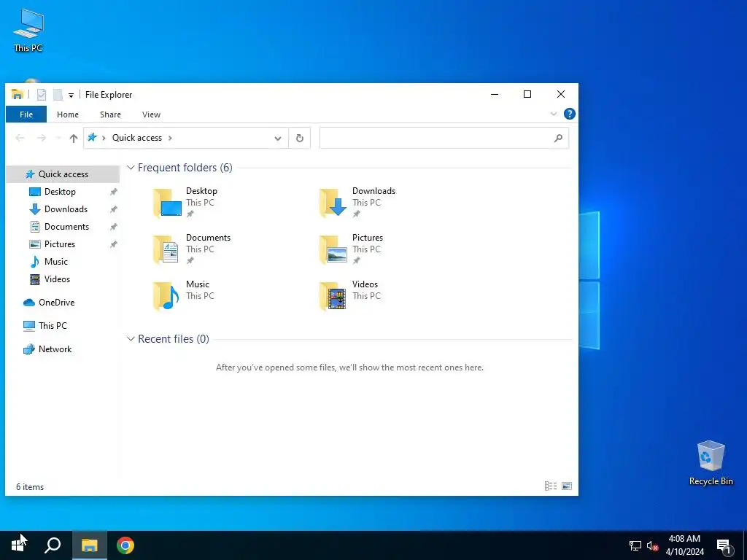Click the Recent files (0) header text
Viewport: 747px width, 560px height.
(174, 339)
